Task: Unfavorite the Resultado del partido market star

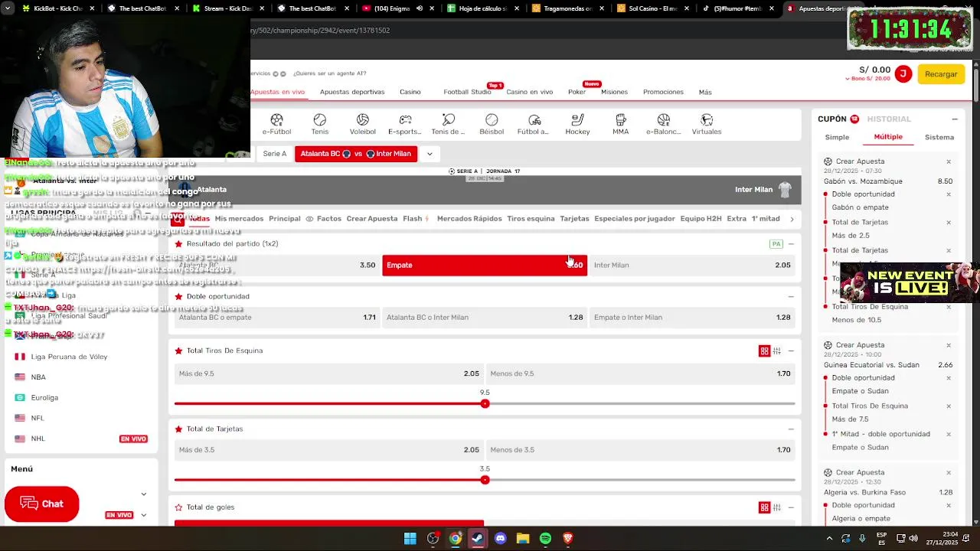Action: click(x=178, y=244)
